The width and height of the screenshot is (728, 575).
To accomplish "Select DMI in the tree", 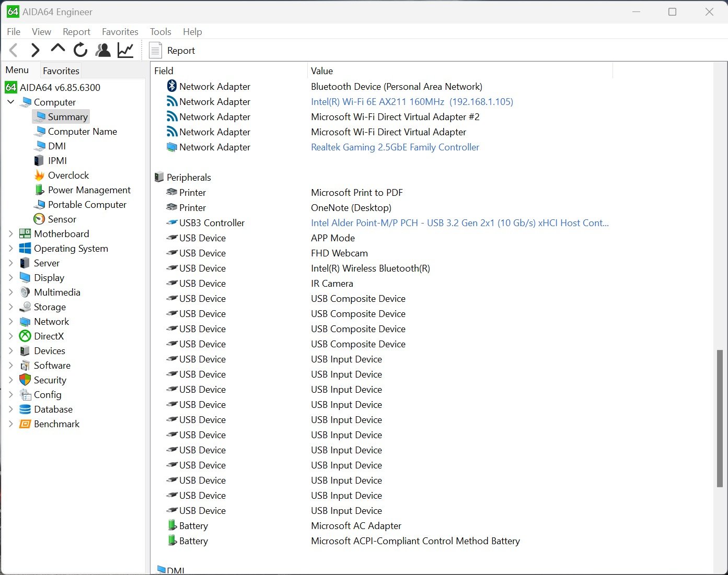I will pyautogui.click(x=57, y=146).
